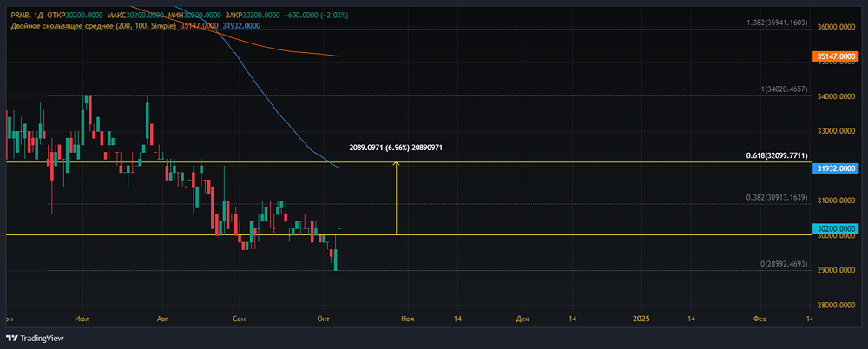Image resolution: width=868 pixels, height=349 pixels.
Task: Select the PRMB, 1Д symbol title
Action: tap(26, 16)
